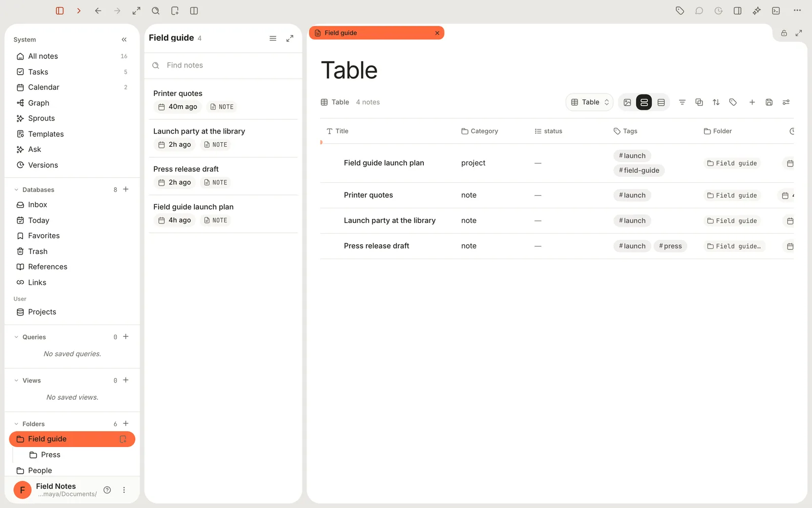Save the view with the disk icon
Viewport: 812px width, 508px height.
click(x=769, y=102)
